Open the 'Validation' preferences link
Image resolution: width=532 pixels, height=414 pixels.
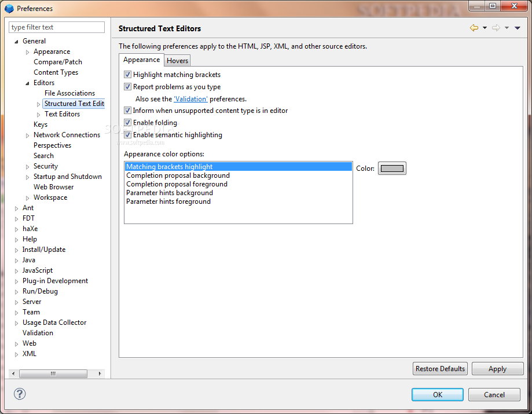[190, 99]
